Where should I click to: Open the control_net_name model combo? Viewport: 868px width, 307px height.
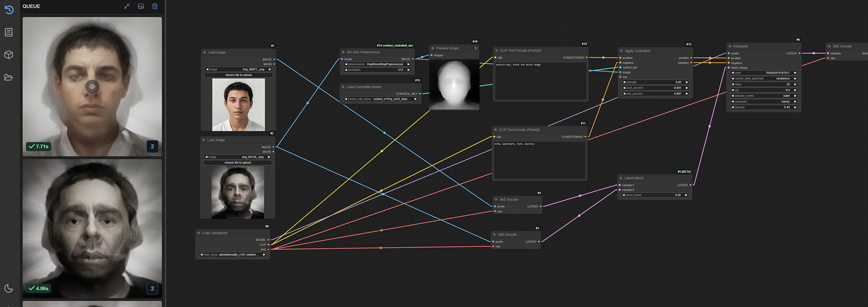(x=381, y=99)
